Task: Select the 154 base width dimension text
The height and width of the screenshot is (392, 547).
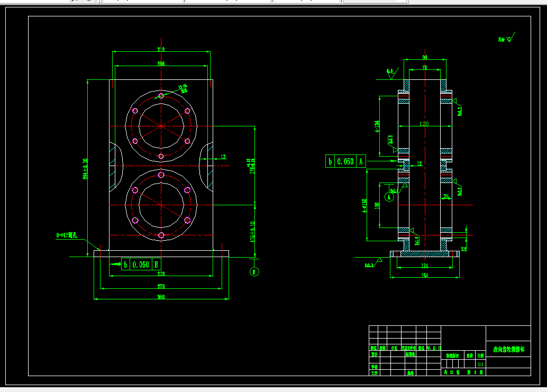Action: coord(425,275)
